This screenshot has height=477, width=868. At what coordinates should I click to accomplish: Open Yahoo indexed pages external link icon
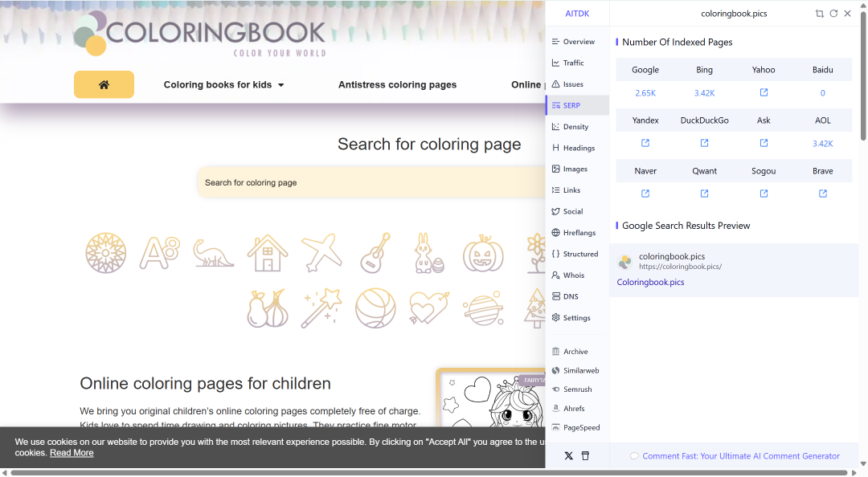764,92
